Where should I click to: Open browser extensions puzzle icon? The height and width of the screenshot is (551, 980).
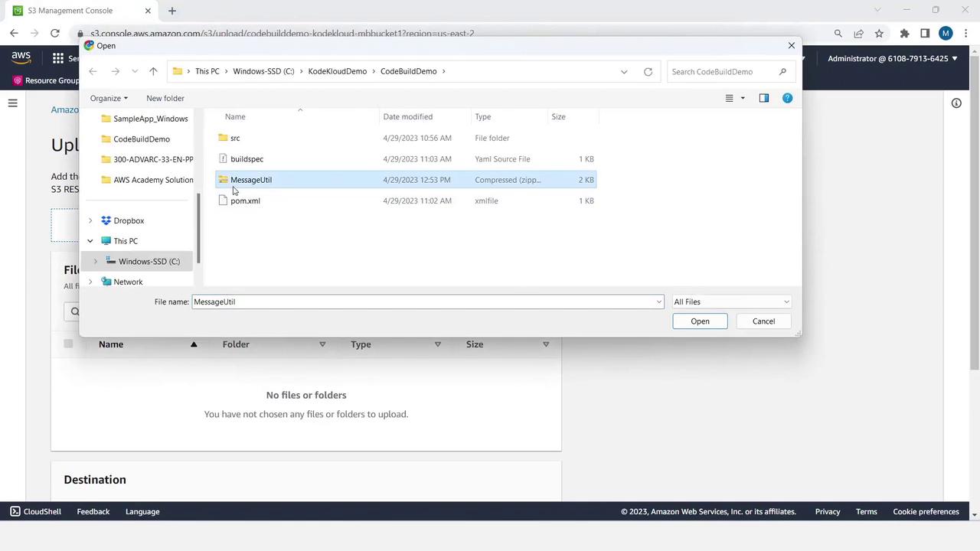coord(904,33)
